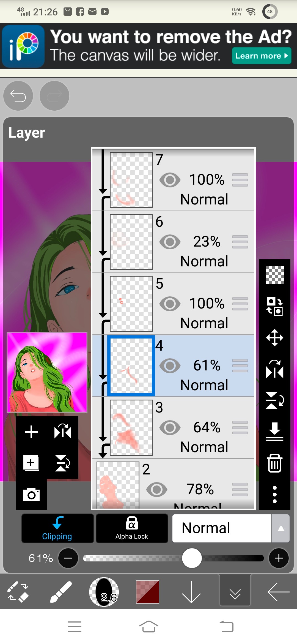Screen dimensions: 297x644
Task: Select the move layer cross-arrows icon
Action: pyautogui.click(x=274, y=338)
